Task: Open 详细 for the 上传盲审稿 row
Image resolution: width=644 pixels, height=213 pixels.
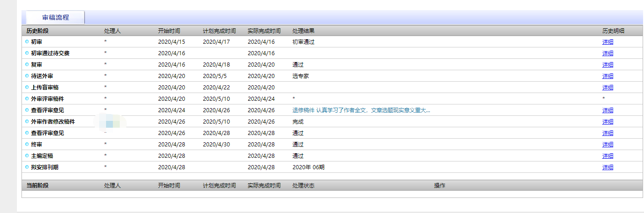Action: (x=607, y=88)
